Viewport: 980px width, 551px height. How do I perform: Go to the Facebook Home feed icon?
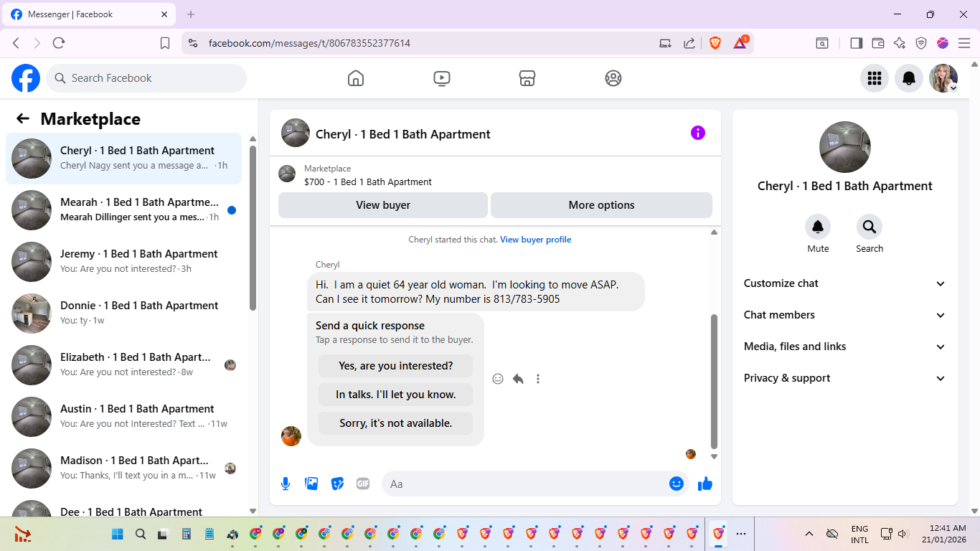(356, 78)
